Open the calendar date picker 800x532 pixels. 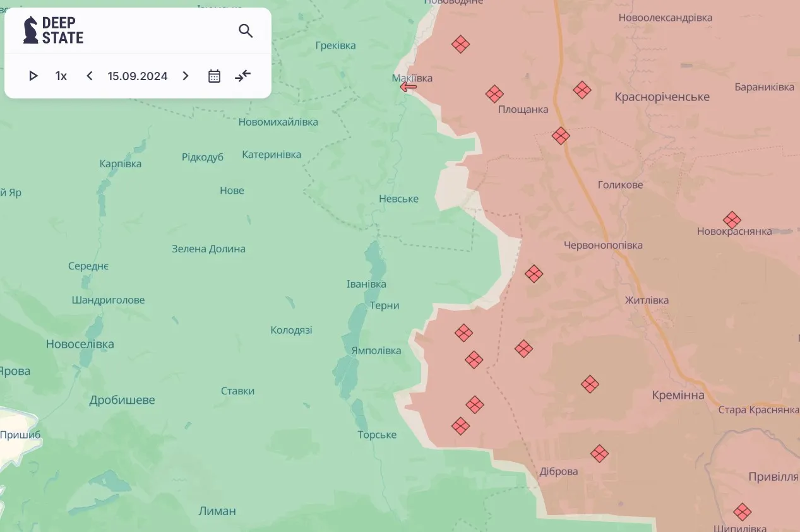click(214, 76)
